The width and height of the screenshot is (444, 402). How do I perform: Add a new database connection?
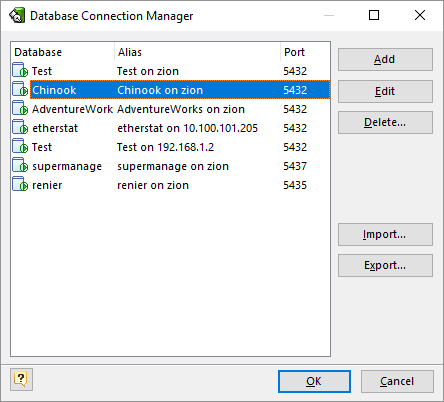pos(385,59)
